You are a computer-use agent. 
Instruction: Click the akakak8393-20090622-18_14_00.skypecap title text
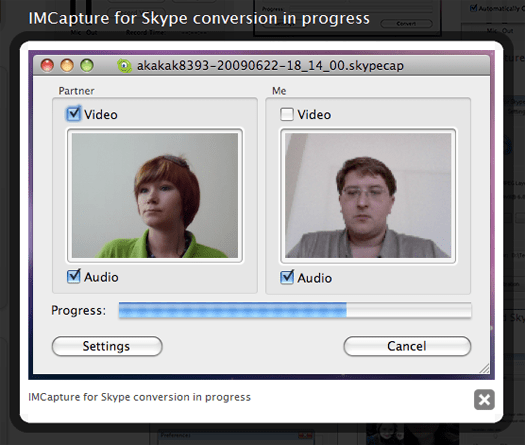coord(270,66)
